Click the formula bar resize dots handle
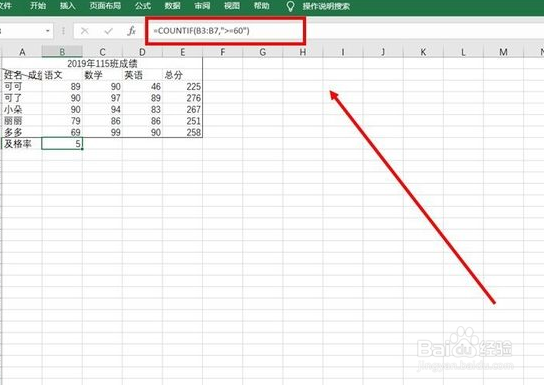Viewport: 544px width, 385px height. click(x=63, y=31)
